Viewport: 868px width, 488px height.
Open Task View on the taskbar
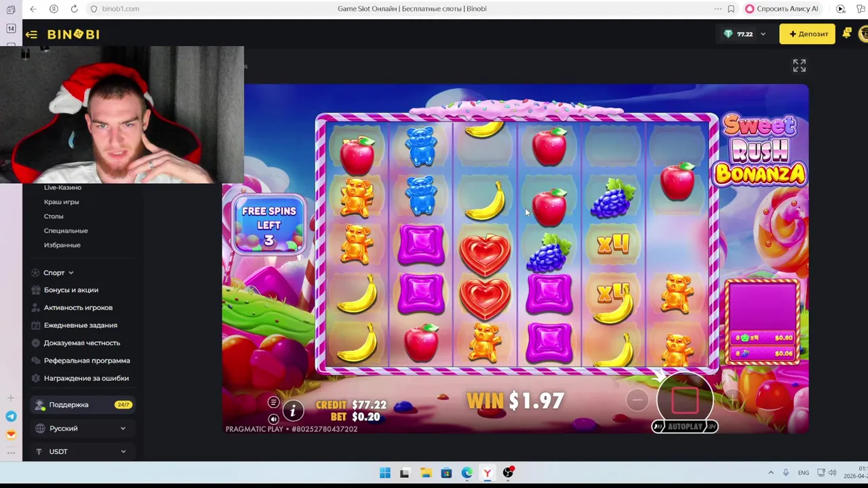point(405,473)
